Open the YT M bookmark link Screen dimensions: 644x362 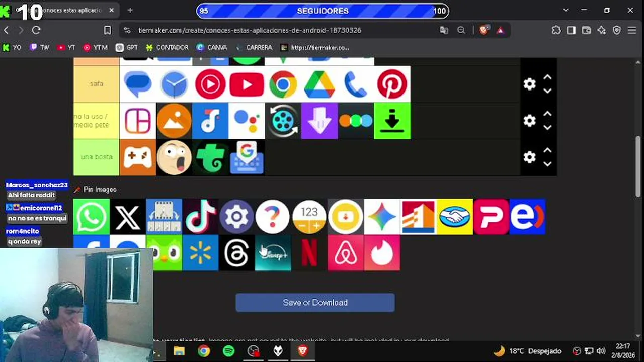96,48
